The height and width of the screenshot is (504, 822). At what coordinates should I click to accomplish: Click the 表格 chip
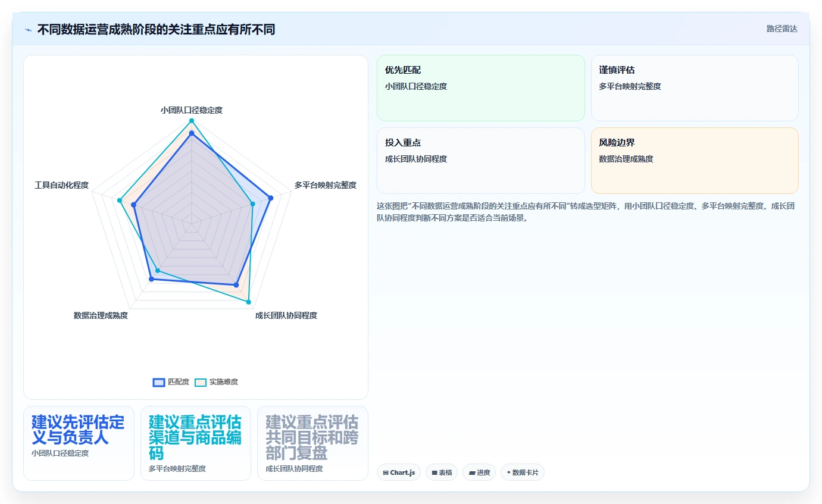(x=442, y=472)
